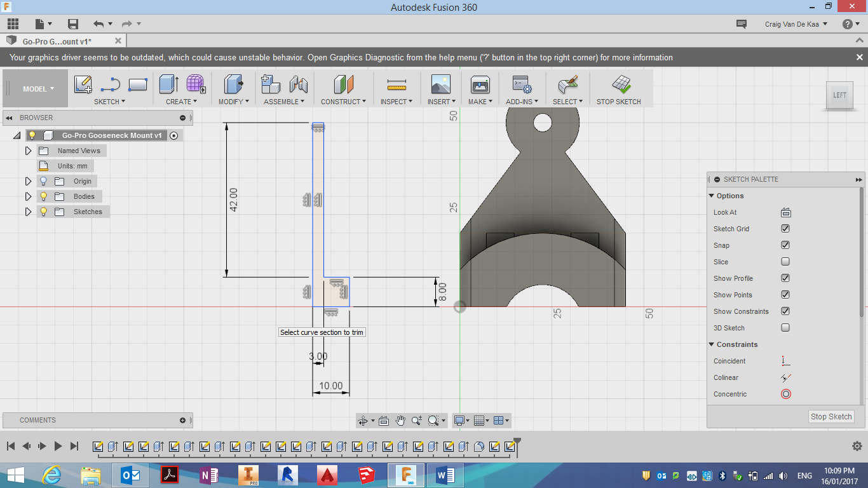The height and width of the screenshot is (488, 868).
Task: Select the Pan hand tool
Action: point(400,421)
